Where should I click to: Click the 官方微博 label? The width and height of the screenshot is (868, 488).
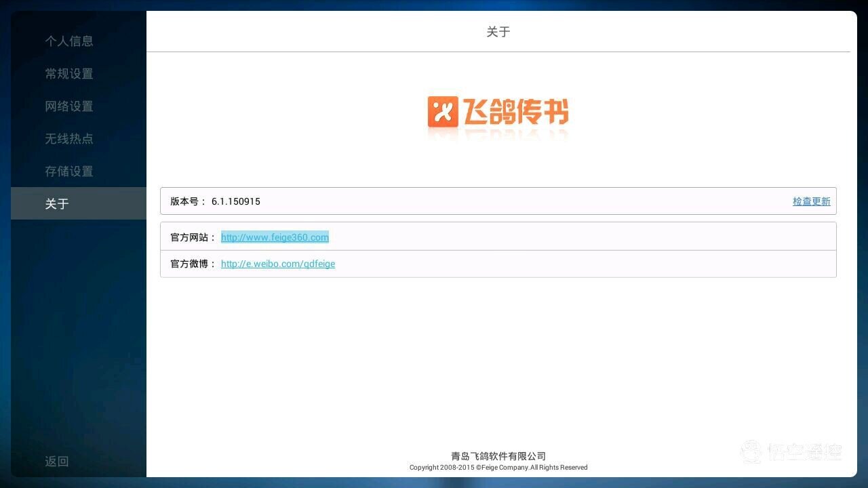[193, 264]
